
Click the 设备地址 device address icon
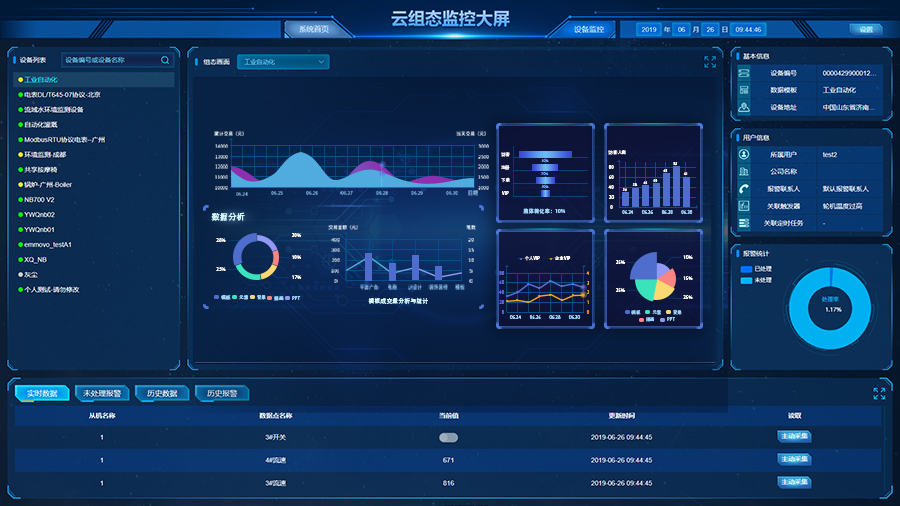pyautogui.click(x=744, y=107)
